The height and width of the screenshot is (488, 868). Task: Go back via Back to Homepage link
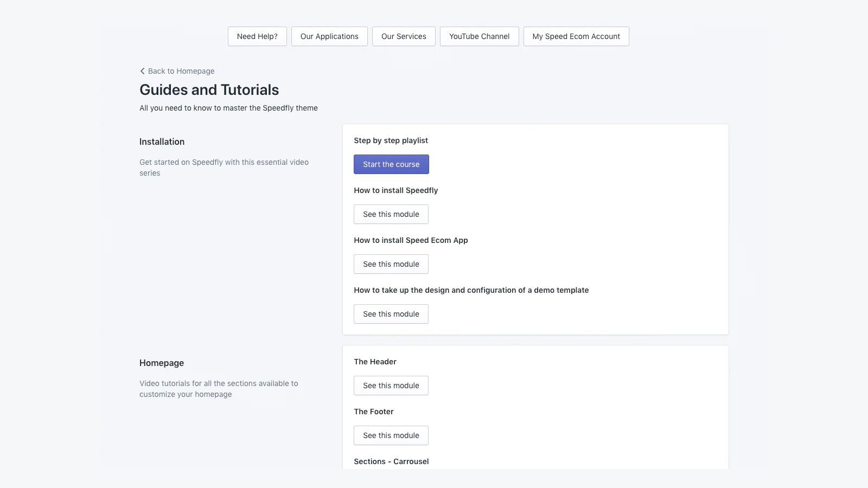pos(181,71)
